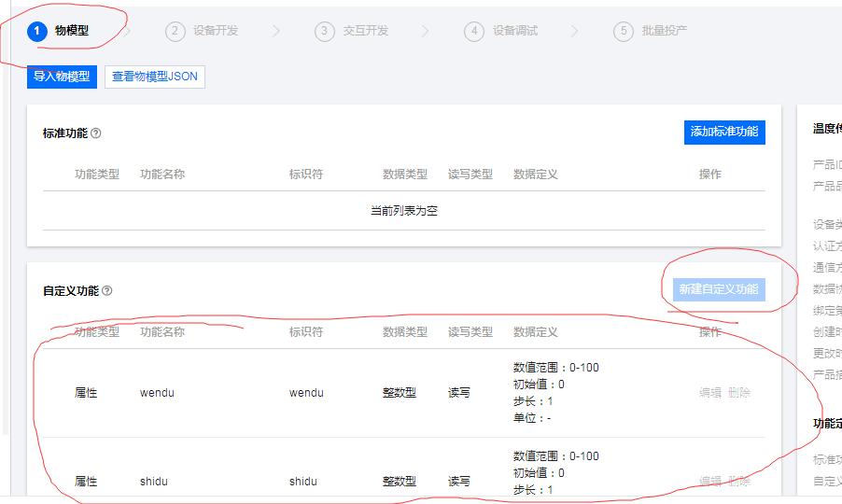842x504 pixels.
Task: Open the help icon beside 标准功能
Action: (96, 133)
